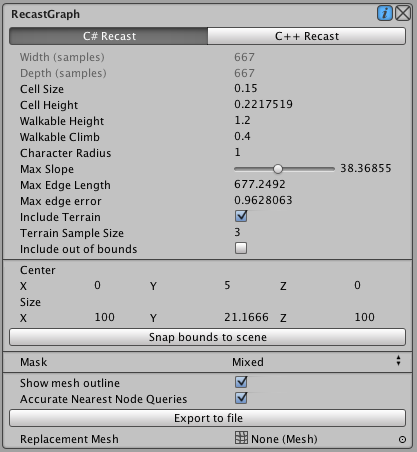Toggle the Include Terrain checkbox

241,216
